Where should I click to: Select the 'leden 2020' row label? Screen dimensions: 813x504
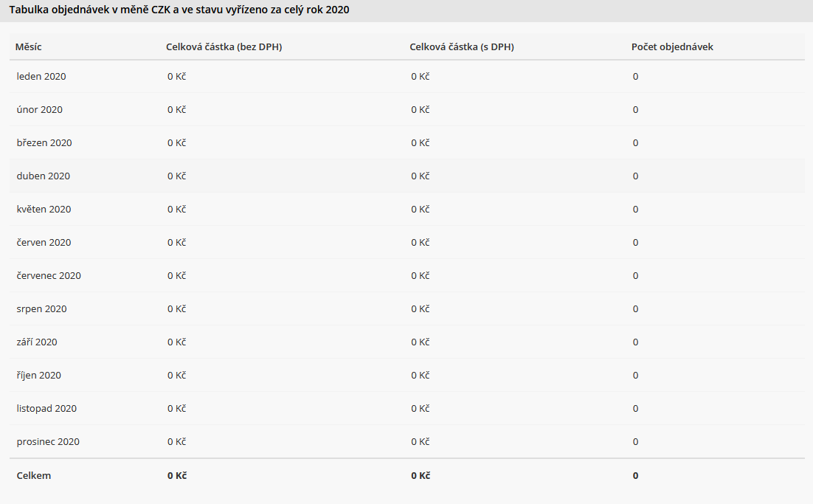coord(41,76)
